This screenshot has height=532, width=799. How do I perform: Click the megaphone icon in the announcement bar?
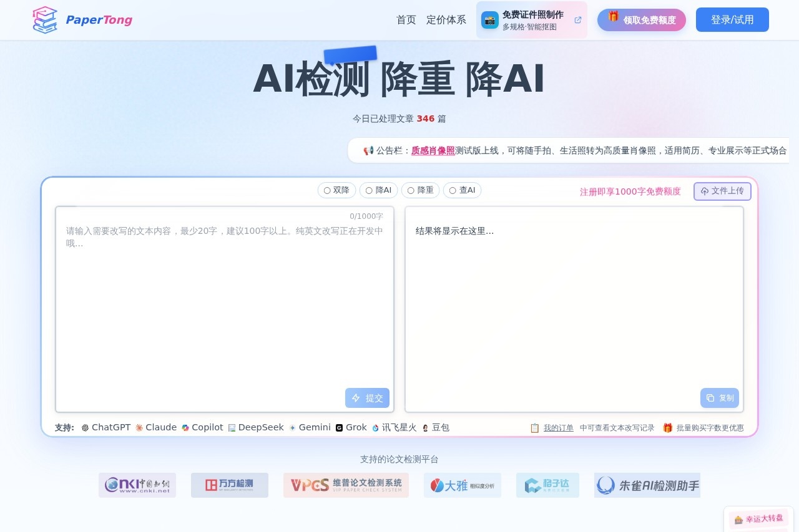tap(368, 150)
